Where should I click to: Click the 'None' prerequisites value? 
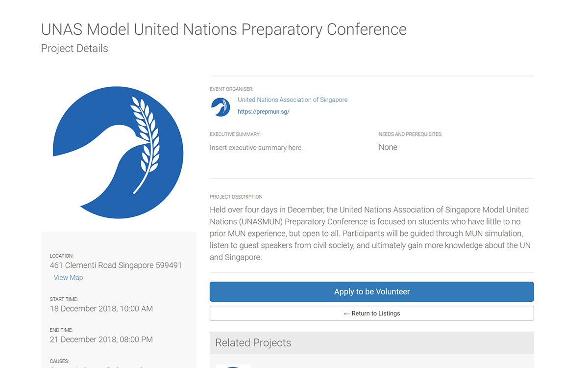tap(388, 147)
